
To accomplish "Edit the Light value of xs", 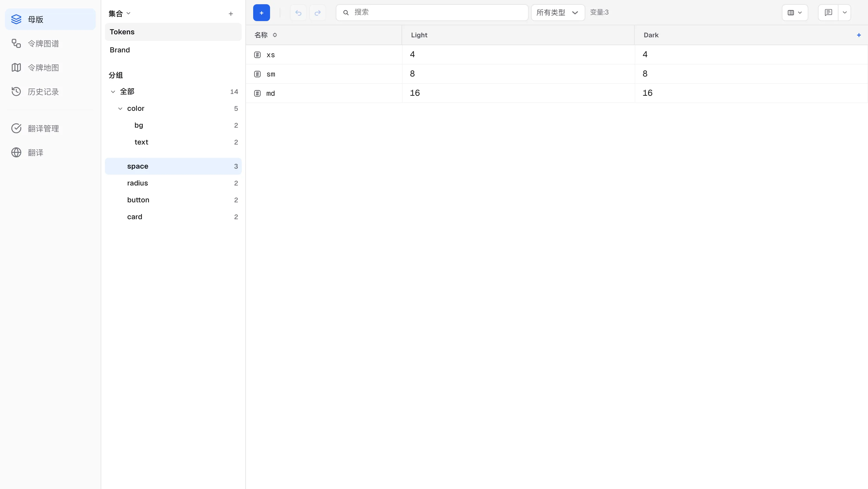I will (x=518, y=55).
